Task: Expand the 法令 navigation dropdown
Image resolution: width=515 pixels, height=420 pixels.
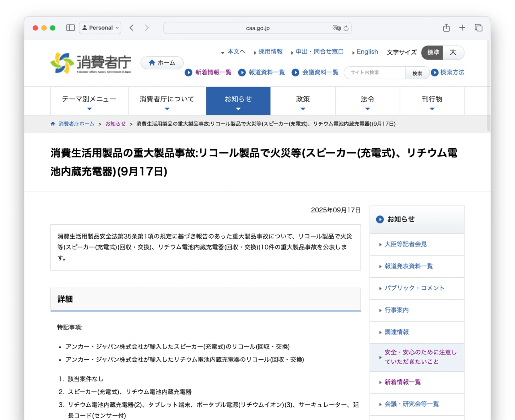Action: click(367, 101)
